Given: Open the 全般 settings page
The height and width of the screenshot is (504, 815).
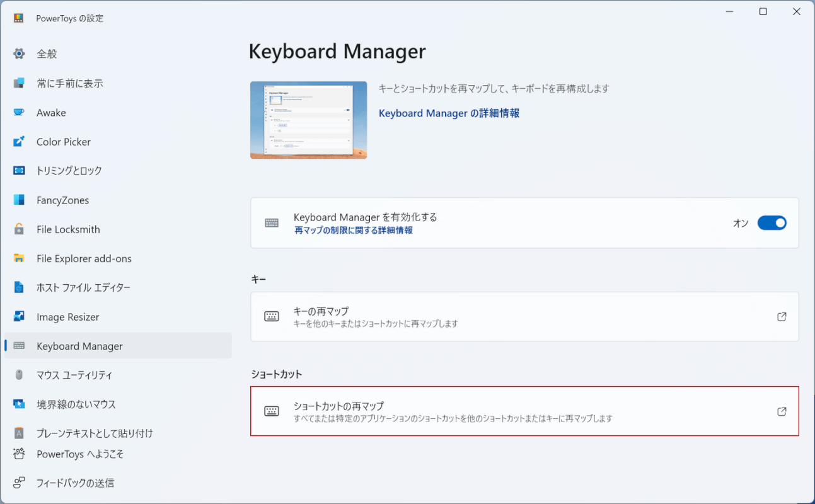Looking at the screenshot, I should coord(118,54).
